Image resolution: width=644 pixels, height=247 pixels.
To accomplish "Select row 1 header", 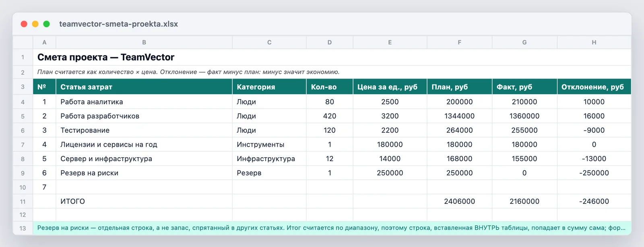I will point(23,57).
